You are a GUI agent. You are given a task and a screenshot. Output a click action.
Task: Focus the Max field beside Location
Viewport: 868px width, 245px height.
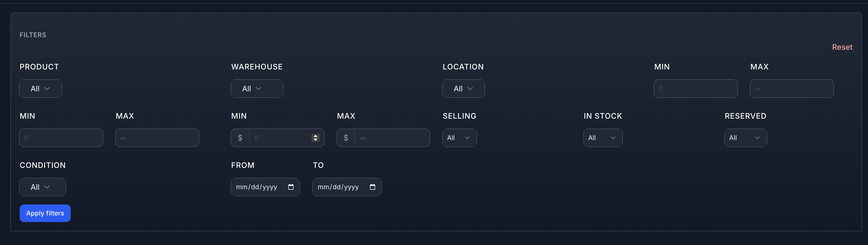[792, 89]
